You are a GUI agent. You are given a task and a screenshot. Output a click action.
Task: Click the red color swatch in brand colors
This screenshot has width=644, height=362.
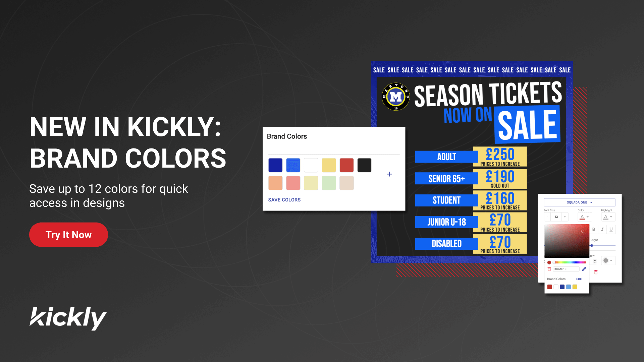point(346,165)
